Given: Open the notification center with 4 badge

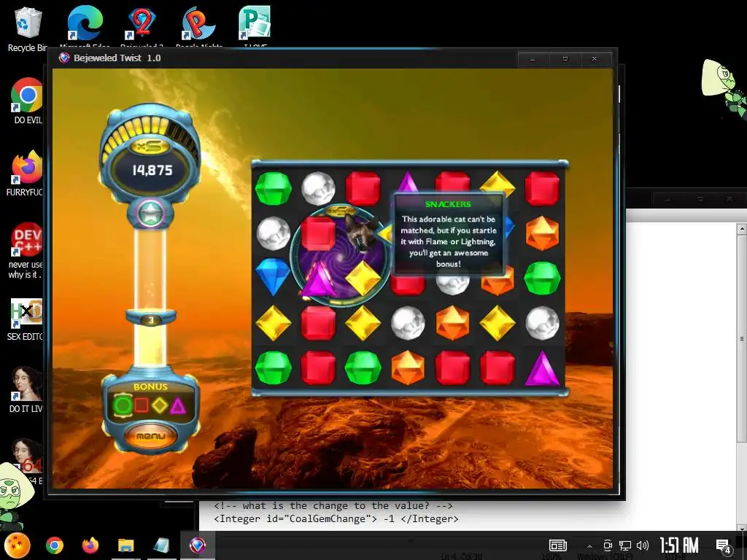Looking at the screenshot, I should [x=723, y=546].
